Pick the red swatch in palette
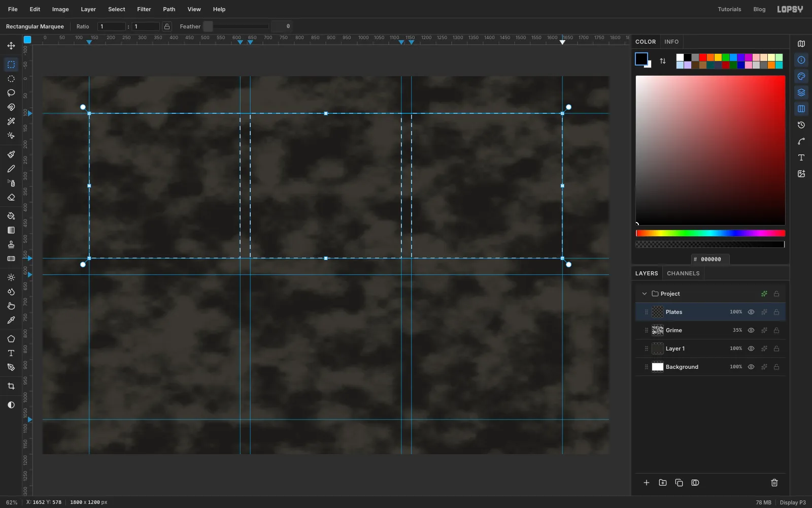The height and width of the screenshot is (508, 812). tap(703, 57)
